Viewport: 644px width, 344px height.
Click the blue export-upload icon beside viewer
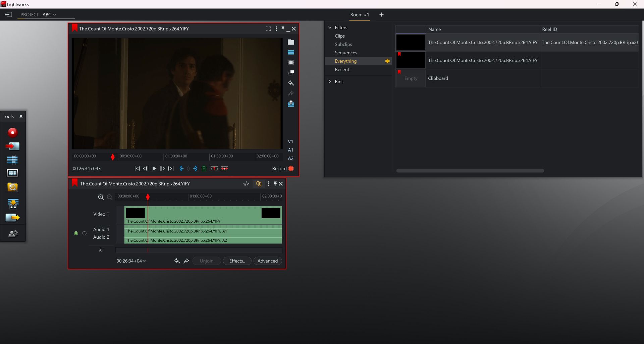pyautogui.click(x=291, y=104)
